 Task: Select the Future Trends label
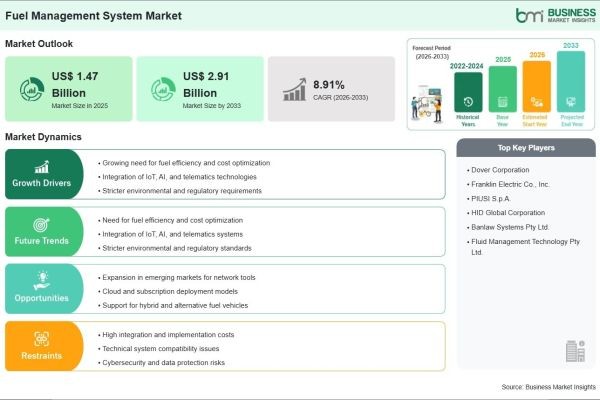point(41,241)
